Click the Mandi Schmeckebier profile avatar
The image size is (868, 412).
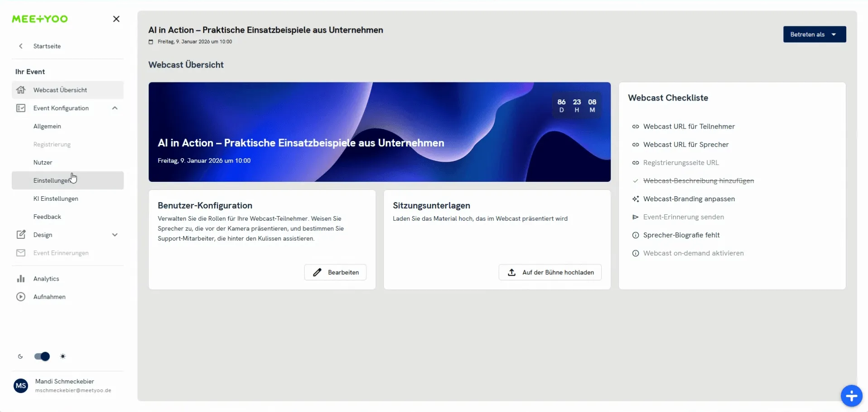[20, 385]
